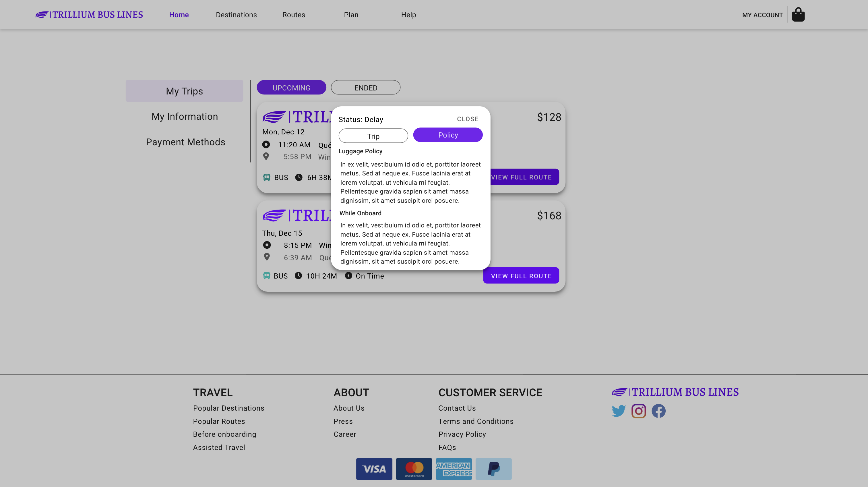This screenshot has width=868, height=487.
Task: Click the PayPal payment icon
Action: 493,468
